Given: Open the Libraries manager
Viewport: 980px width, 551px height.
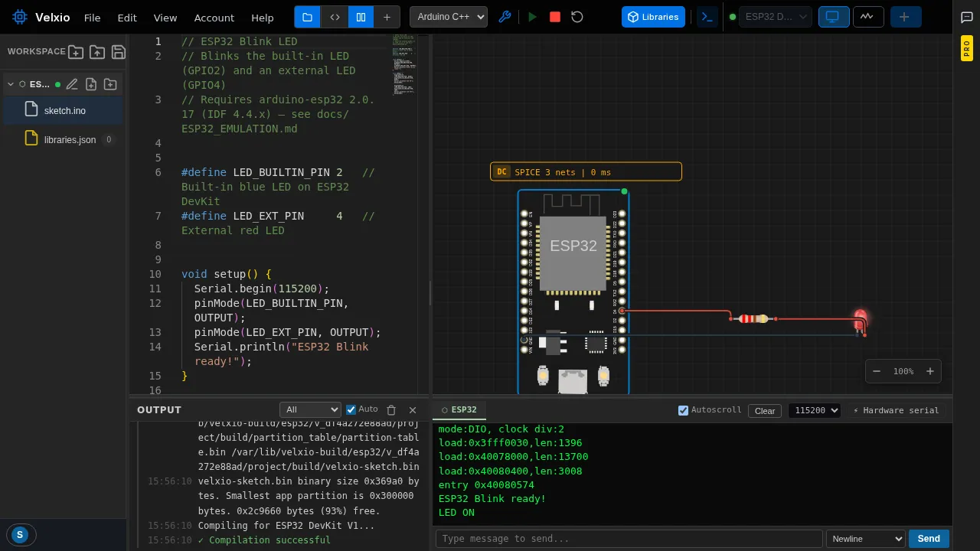Looking at the screenshot, I should pos(653,17).
